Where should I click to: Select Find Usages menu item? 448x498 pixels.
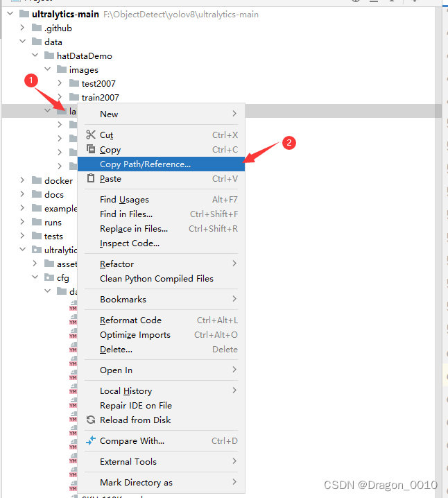[162, 200]
